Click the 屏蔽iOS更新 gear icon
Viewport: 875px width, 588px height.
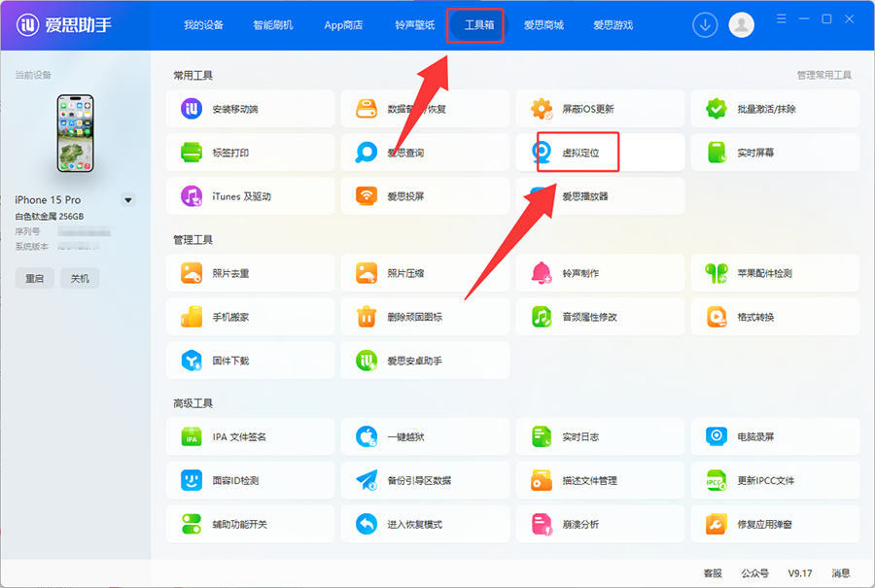542,109
